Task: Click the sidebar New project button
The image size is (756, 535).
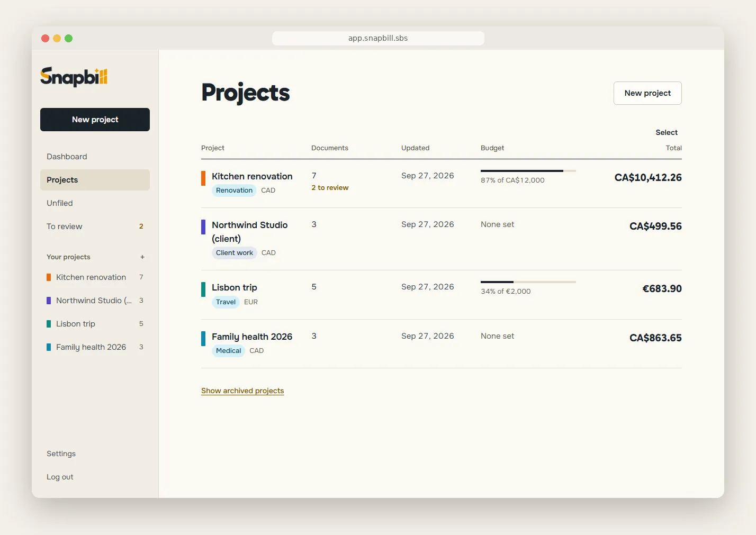Action: tap(95, 120)
